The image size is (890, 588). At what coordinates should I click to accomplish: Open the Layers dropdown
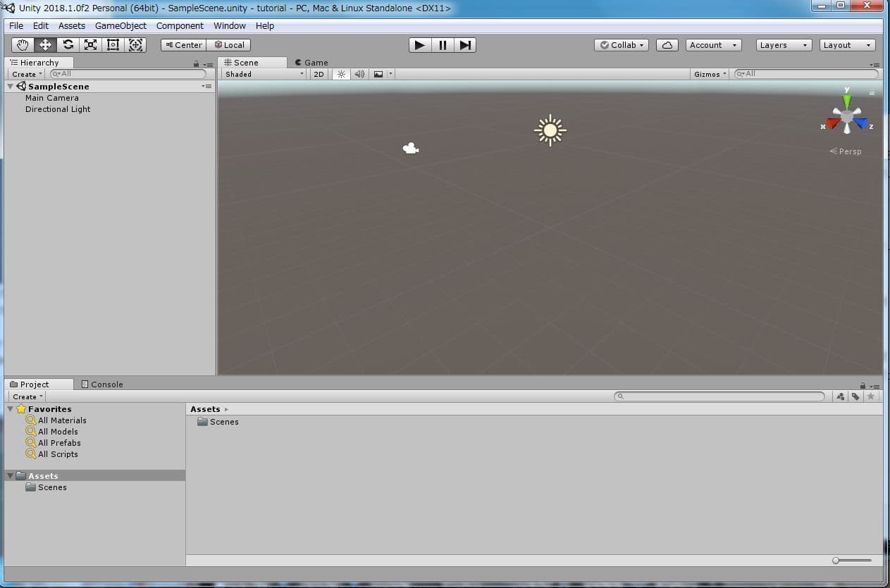coord(785,45)
